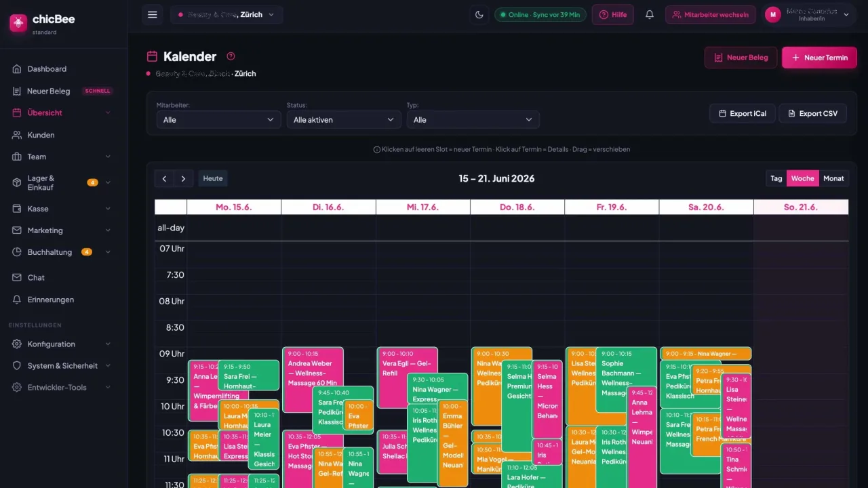Viewport: 868px width, 488px height.
Task: Open the Typ filter dropdown
Action: (473, 120)
